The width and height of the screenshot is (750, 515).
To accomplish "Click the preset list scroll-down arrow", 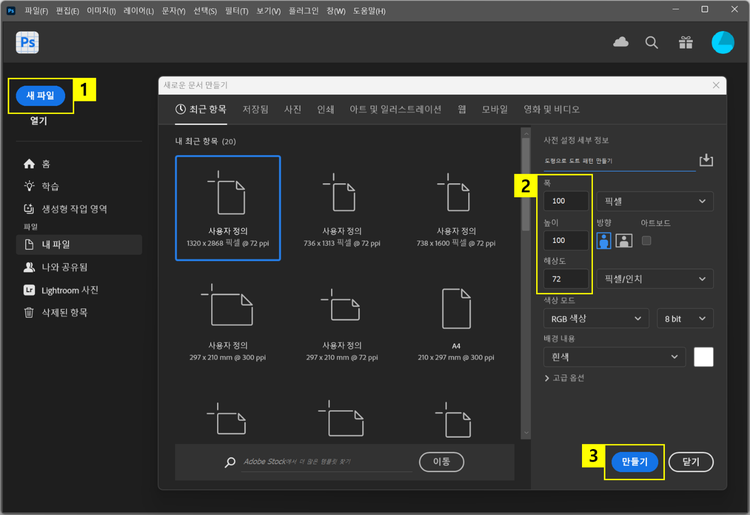I will [x=526, y=433].
